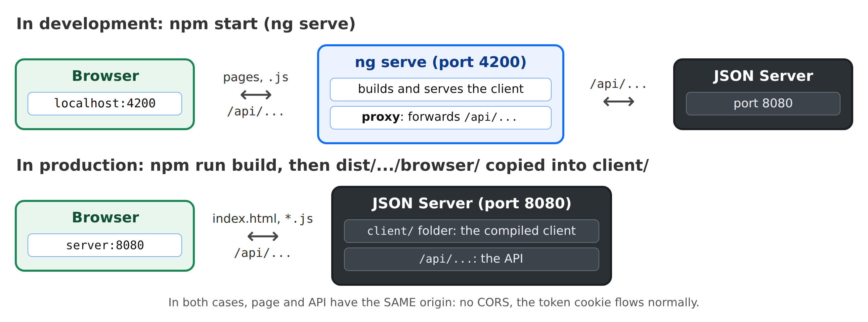Screen dimensions: 868x322
Task: Click the double arrow left of the development JSON Server
Action: 619,102
